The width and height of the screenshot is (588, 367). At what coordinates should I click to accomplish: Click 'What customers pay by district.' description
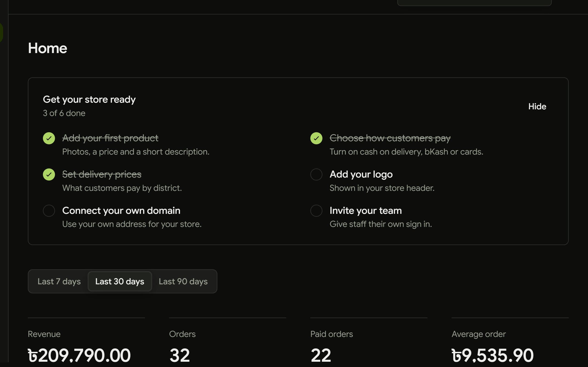(x=122, y=188)
